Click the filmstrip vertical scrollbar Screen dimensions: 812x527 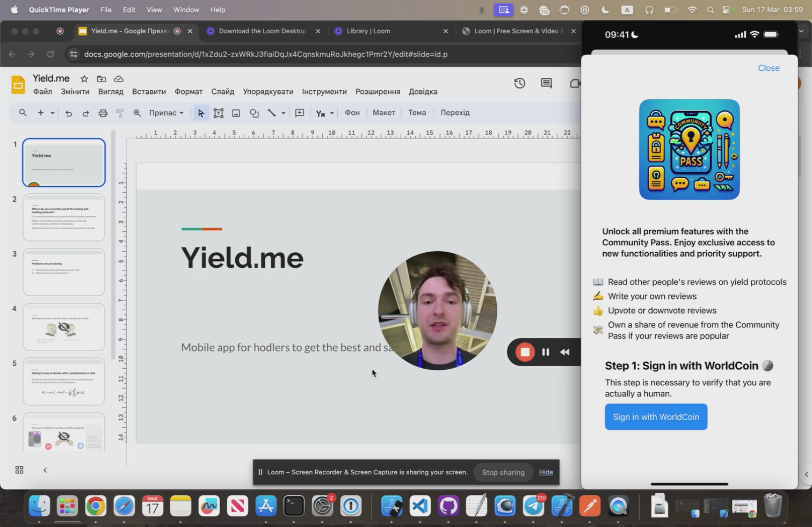pyautogui.click(x=113, y=244)
